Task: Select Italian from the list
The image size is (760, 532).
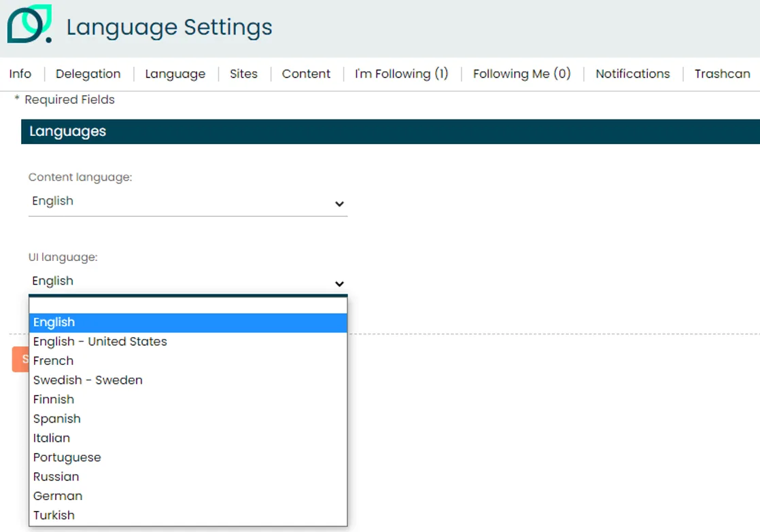Action: 188,438
